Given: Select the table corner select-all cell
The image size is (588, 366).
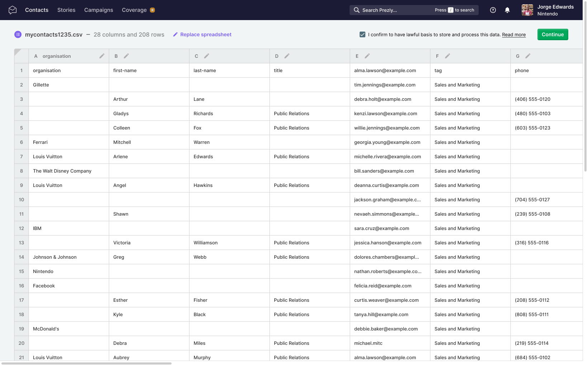Looking at the screenshot, I should tap(22, 56).
